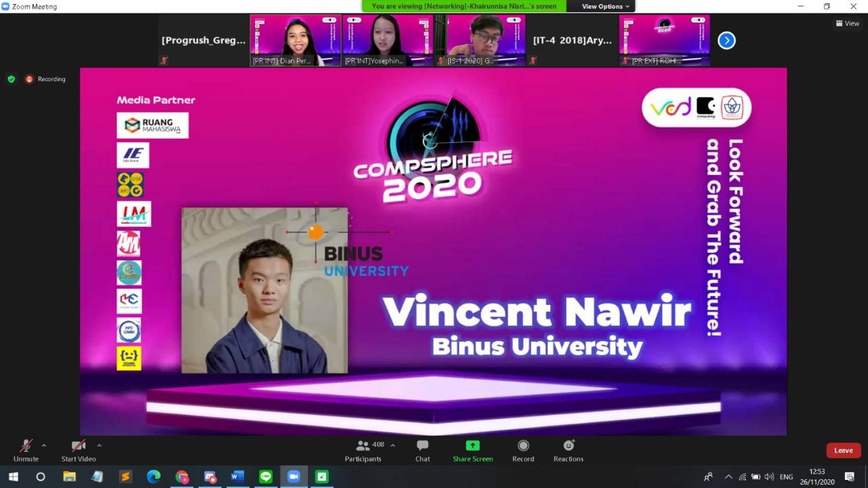The width and height of the screenshot is (868, 488).
Task: Open the Windows Start menu
Action: tap(13, 476)
